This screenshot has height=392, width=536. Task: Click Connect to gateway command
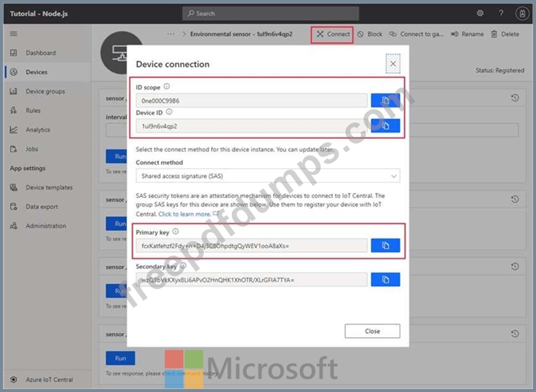click(x=416, y=34)
